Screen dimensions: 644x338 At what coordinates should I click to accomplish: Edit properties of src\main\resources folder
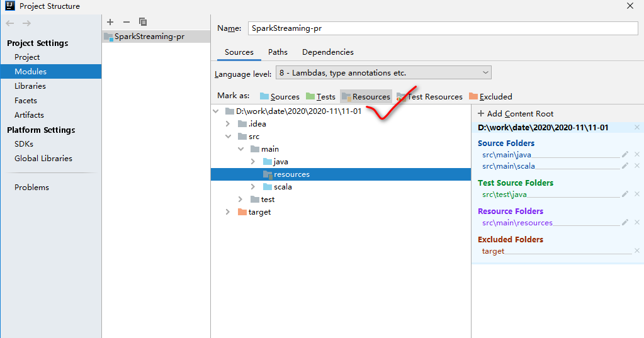pos(625,223)
